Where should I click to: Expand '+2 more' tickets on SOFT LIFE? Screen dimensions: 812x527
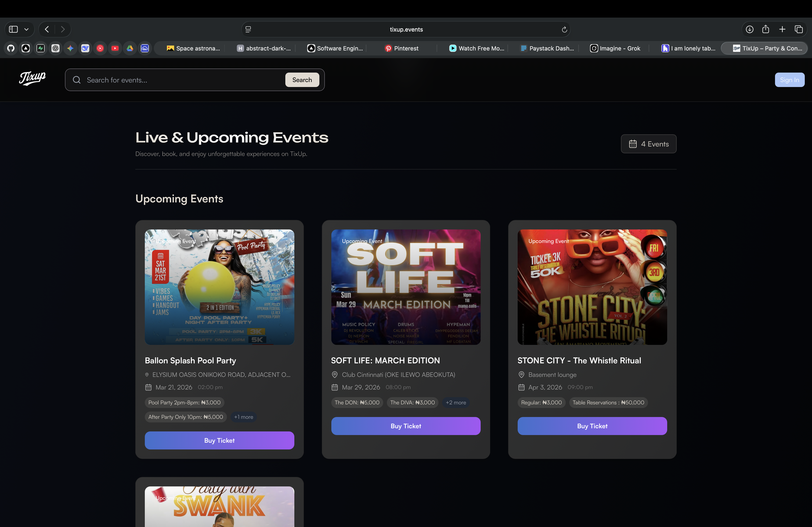click(455, 403)
